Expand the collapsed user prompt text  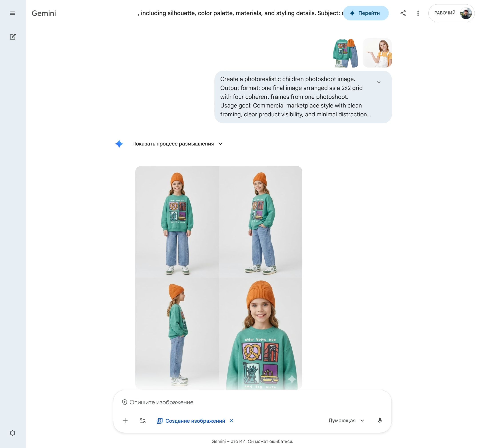378,82
